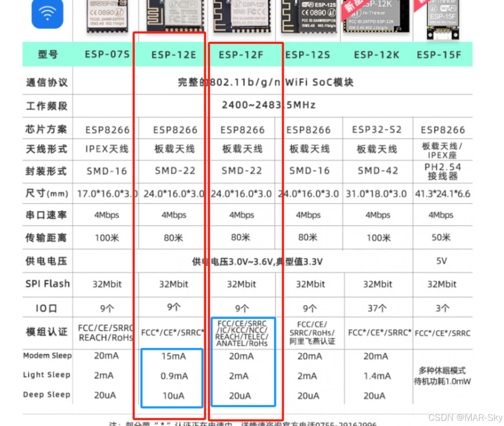Select 100米 in the ESP-07S column
The width and height of the screenshot is (504, 426).
pos(107,238)
